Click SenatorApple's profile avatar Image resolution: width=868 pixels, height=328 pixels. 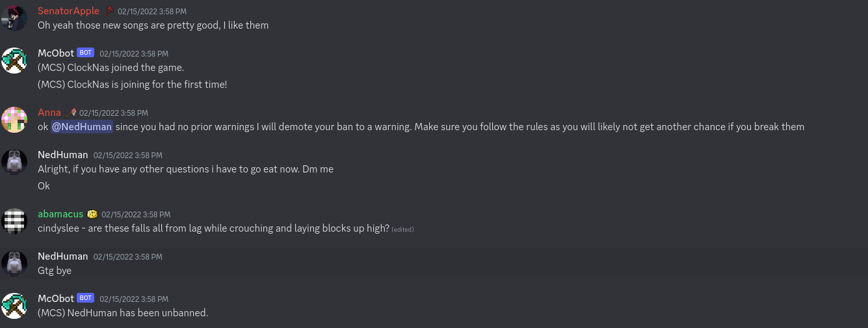coord(14,18)
